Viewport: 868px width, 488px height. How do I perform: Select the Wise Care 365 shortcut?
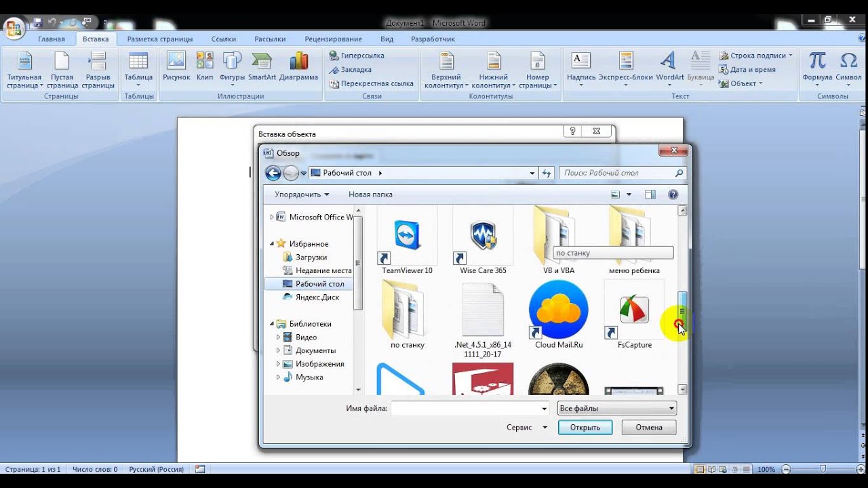483,239
